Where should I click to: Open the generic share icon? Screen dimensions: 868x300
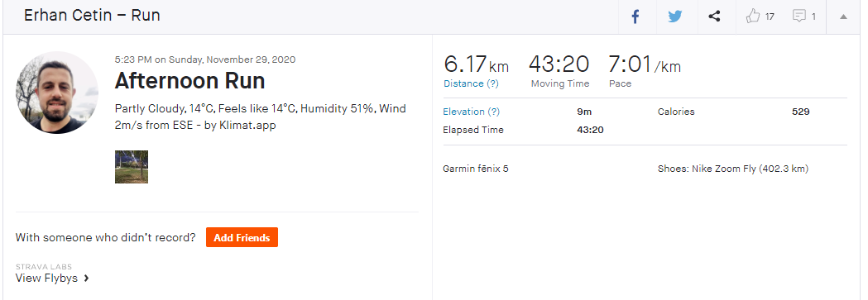(714, 17)
